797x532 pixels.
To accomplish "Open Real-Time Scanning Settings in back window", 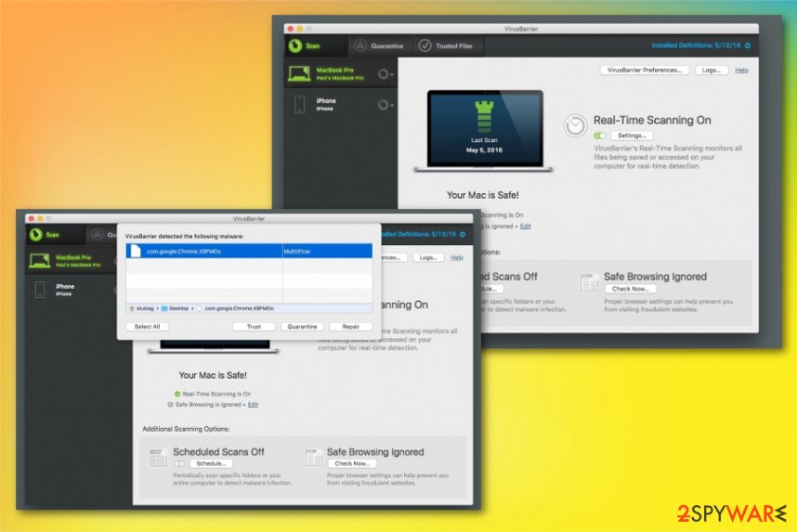I will pyautogui.click(x=632, y=136).
